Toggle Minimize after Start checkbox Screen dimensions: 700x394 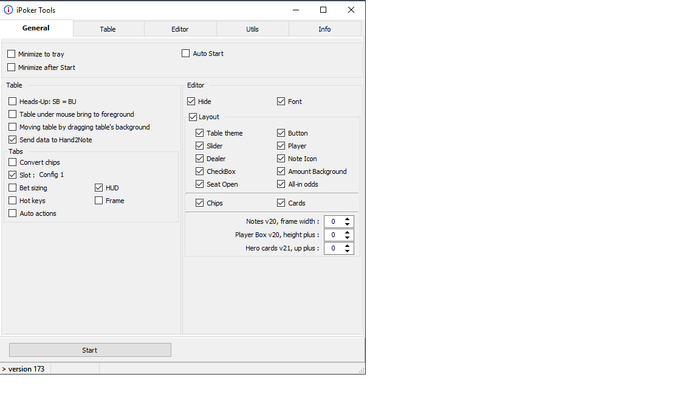[11, 67]
